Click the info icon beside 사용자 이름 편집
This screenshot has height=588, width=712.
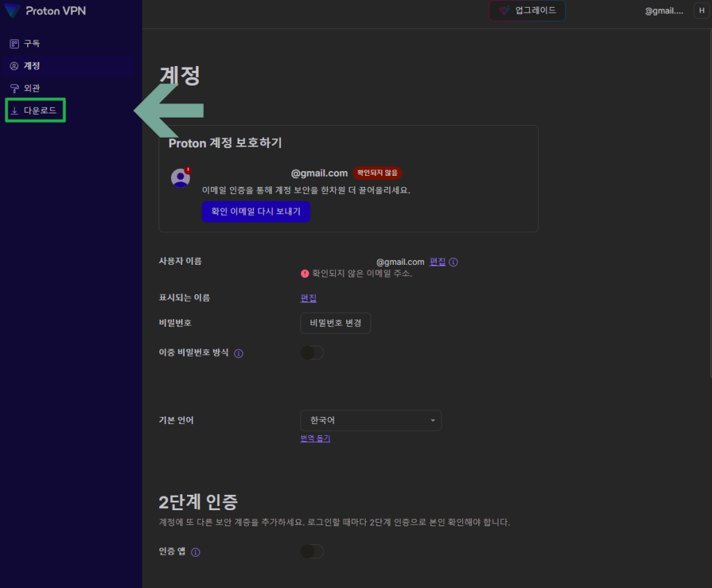453,262
